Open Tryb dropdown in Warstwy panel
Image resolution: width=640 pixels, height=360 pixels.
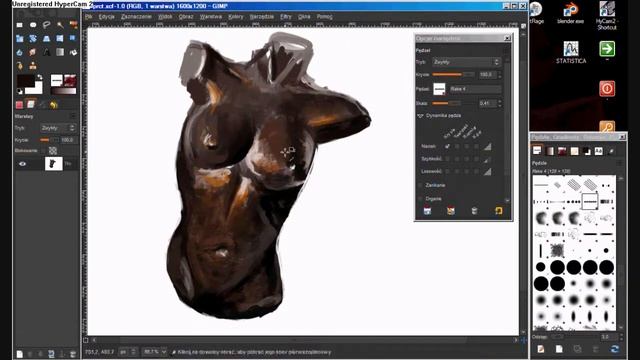click(58, 128)
